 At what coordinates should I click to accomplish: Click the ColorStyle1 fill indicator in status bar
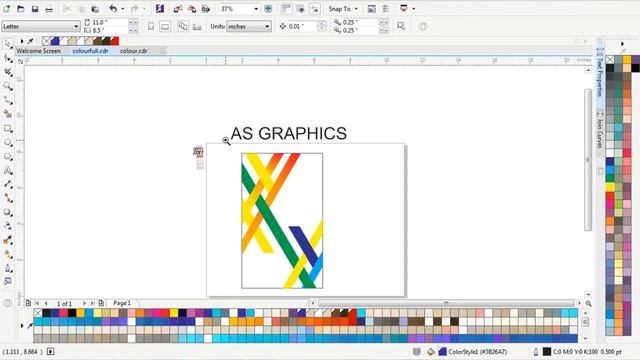click(x=442, y=351)
